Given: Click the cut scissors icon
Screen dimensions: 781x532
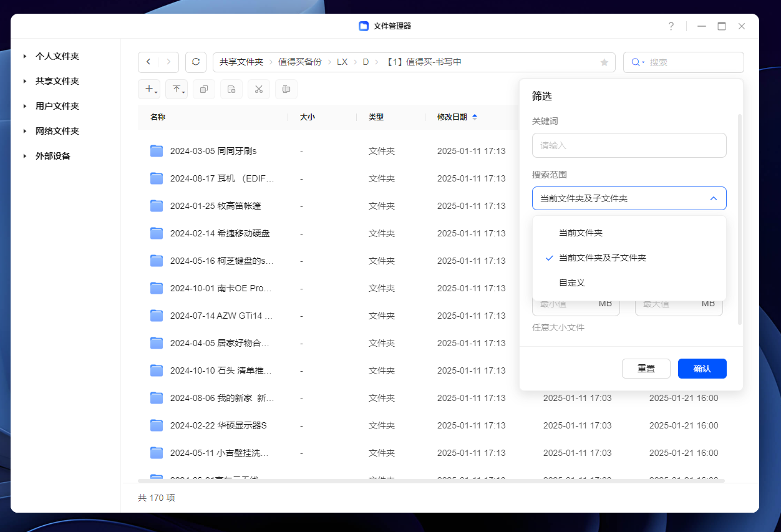Looking at the screenshot, I should 259,89.
